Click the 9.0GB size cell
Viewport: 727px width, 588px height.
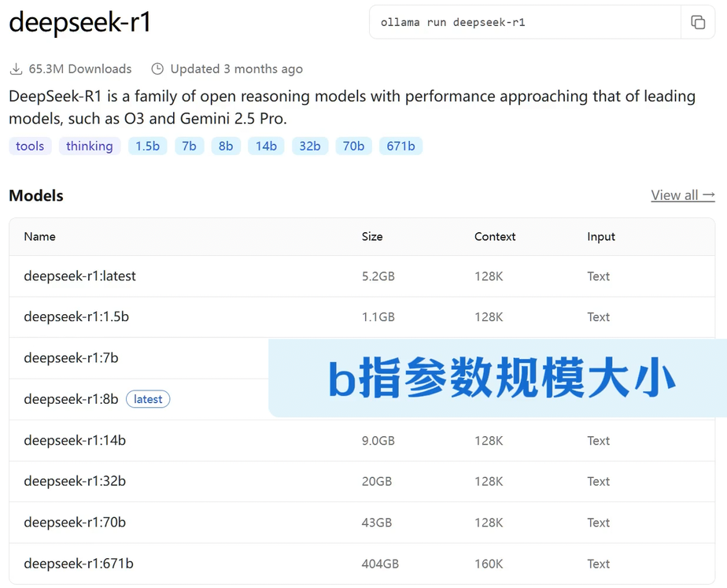[x=378, y=441]
